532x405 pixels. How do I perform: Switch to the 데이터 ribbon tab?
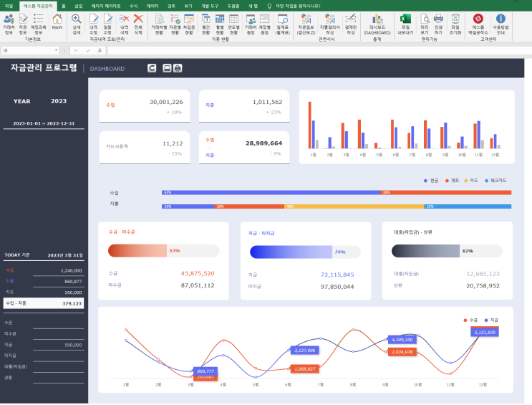coord(153,5)
